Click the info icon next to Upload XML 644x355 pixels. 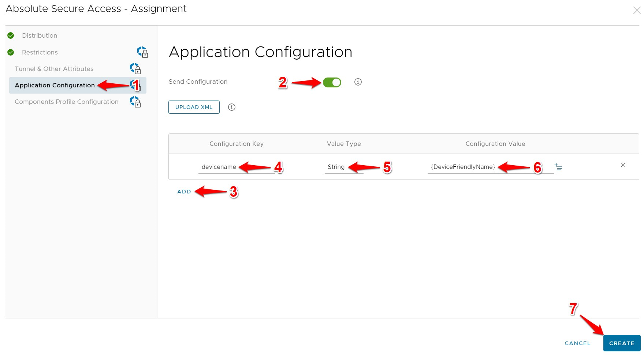click(x=232, y=107)
